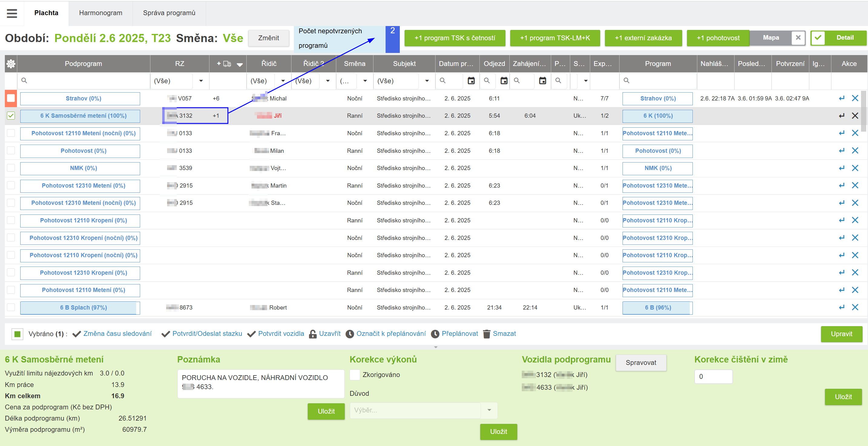Open the Datum calendar picker icon

[x=471, y=81]
